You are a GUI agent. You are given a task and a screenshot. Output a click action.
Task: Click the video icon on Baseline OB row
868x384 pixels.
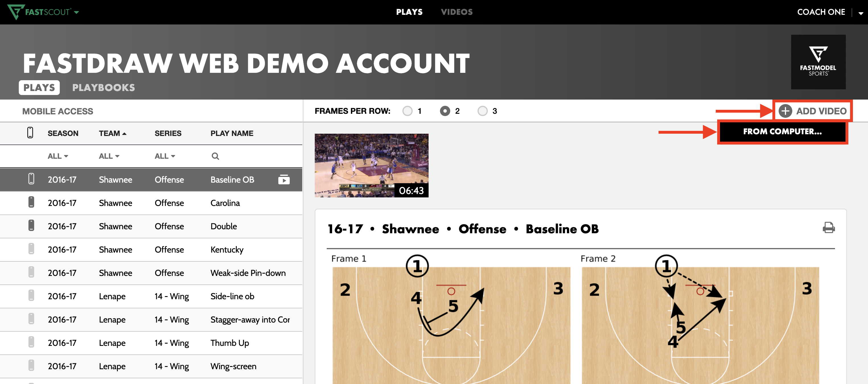tap(284, 179)
